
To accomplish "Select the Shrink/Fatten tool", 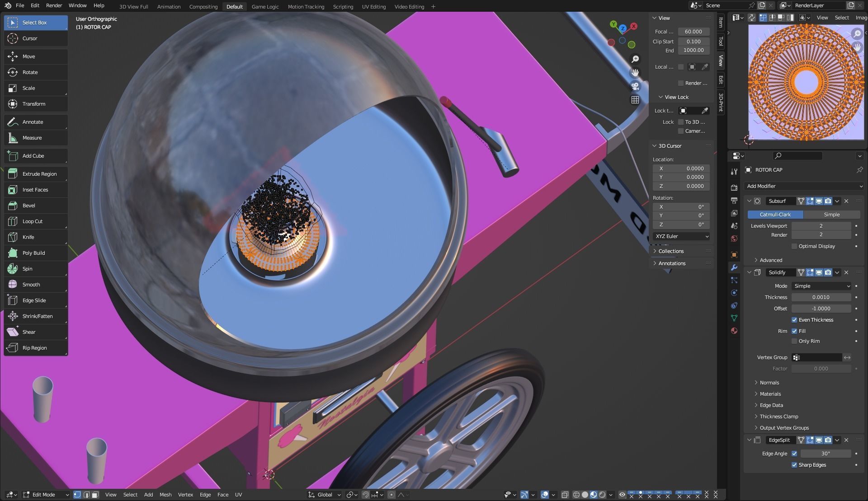I will 36,316.
